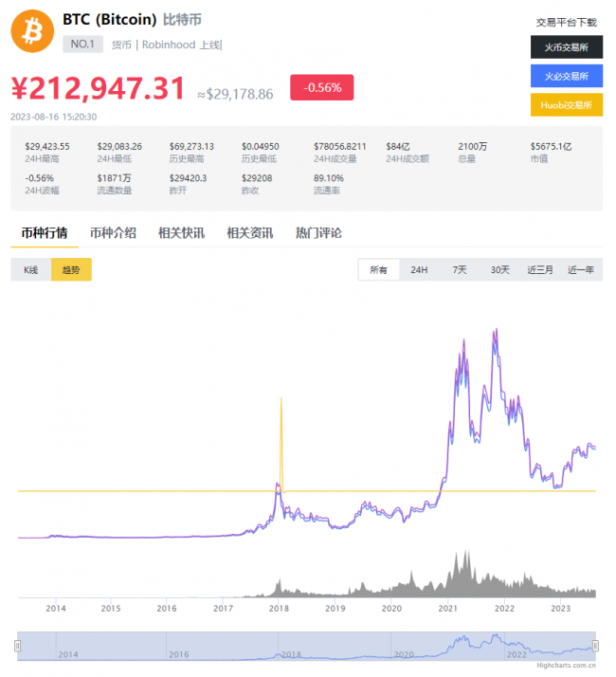Click the ≈$29,178.86 dollar price
Screen dimensions: 616x677
pos(235,94)
